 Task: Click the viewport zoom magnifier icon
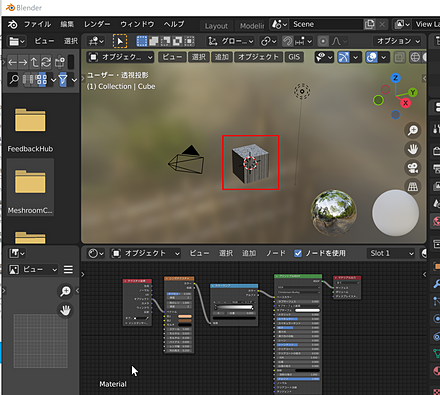[413, 130]
